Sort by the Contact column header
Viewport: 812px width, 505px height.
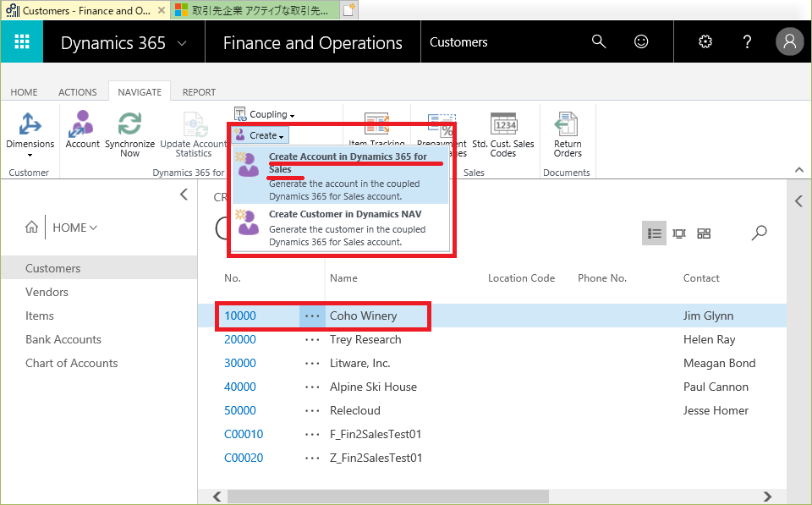click(701, 278)
